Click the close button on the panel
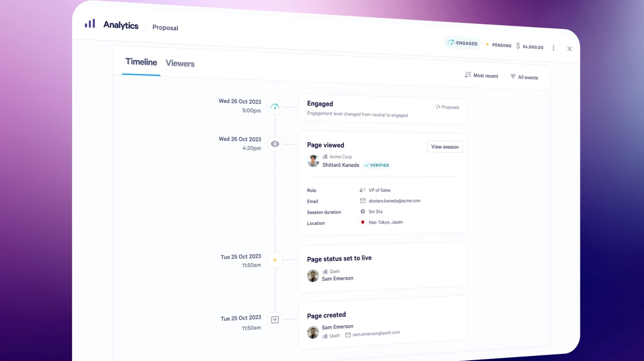The image size is (644, 361). [x=570, y=49]
